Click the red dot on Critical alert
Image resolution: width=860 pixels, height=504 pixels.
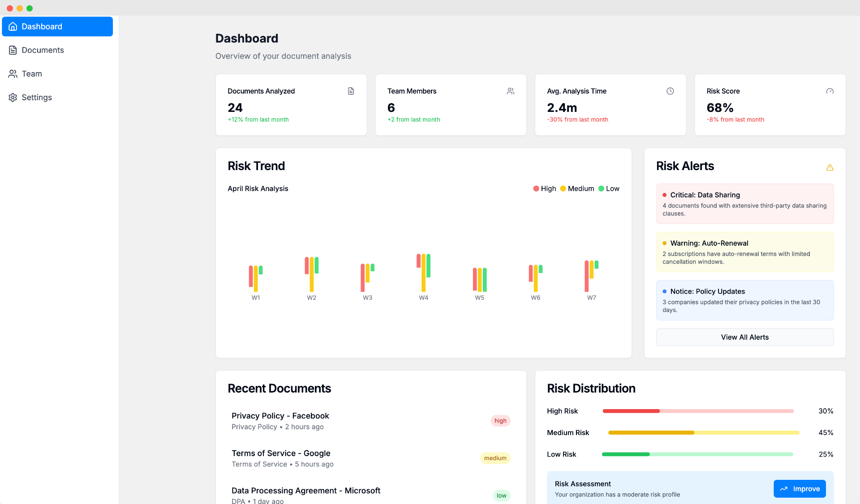tap(665, 195)
